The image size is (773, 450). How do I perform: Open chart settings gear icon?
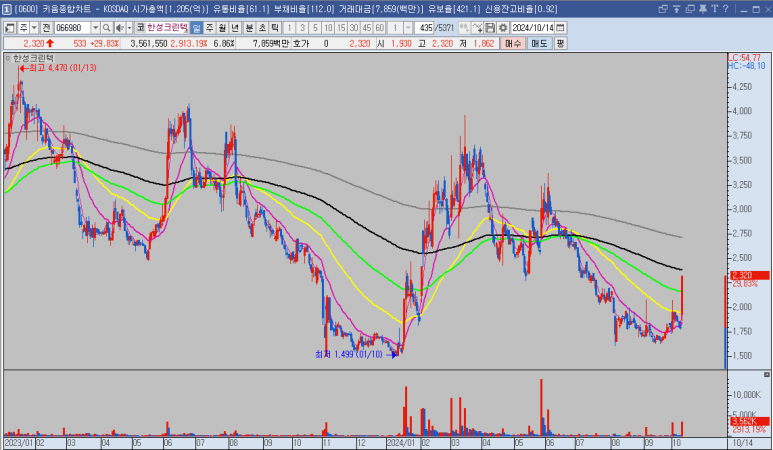pyautogui.click(x=503, y=28)
